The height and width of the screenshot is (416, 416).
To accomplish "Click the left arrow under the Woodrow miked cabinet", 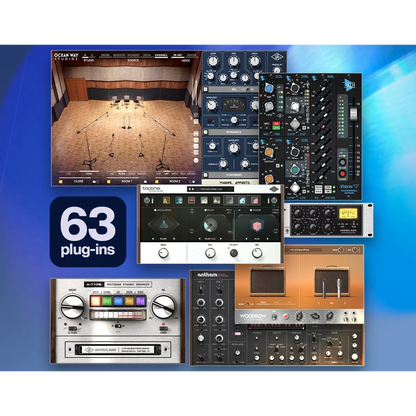I will pyautogui.click(x=319, y=303).
